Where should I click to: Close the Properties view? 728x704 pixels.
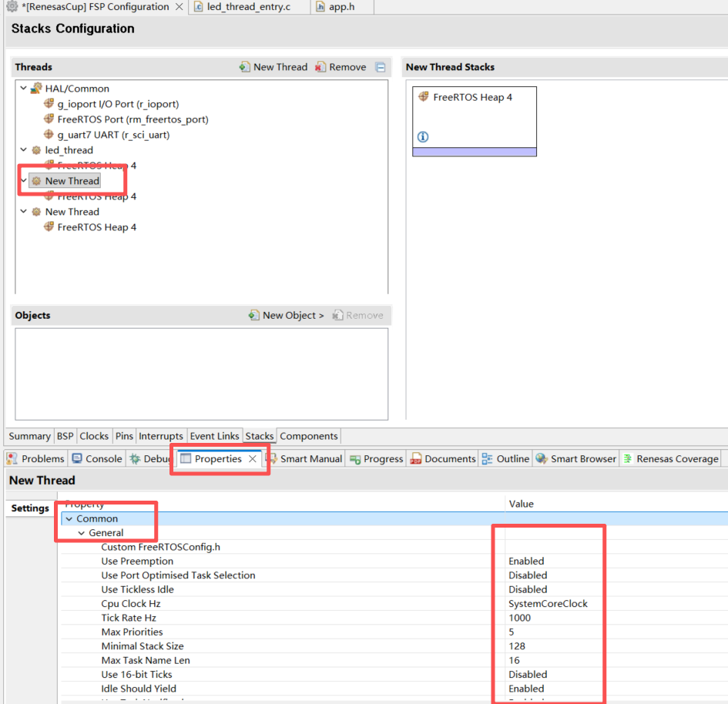(253, 458)
